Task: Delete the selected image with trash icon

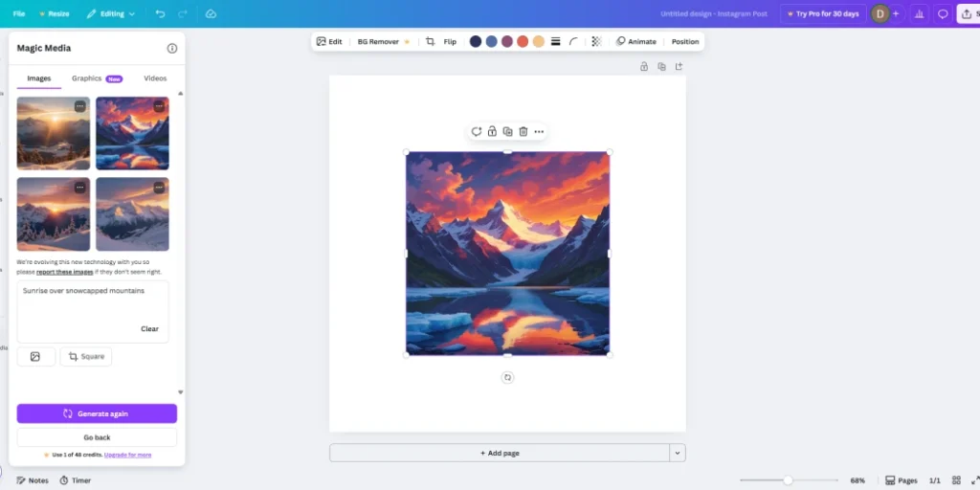Action: [523, 132]
